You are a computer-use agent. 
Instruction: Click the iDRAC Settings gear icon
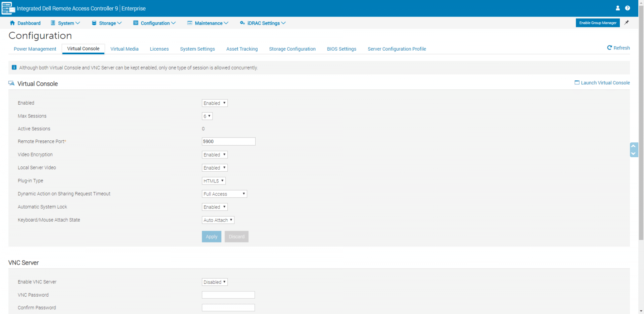(242, 23)
